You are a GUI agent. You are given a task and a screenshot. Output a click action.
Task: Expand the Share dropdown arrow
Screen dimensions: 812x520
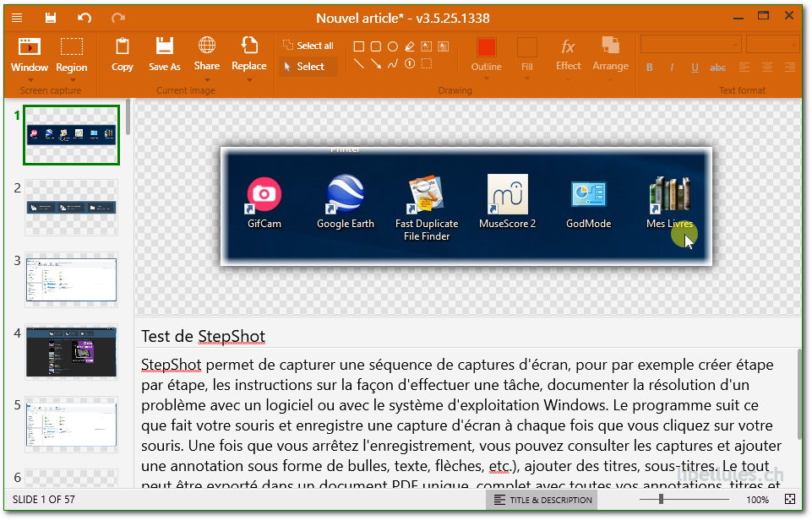(207, 79)
